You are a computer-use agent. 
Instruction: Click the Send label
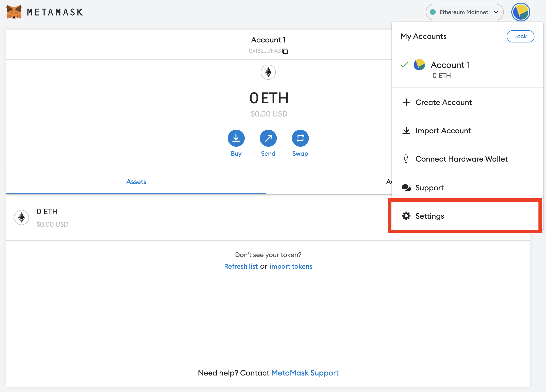[268, 154]
